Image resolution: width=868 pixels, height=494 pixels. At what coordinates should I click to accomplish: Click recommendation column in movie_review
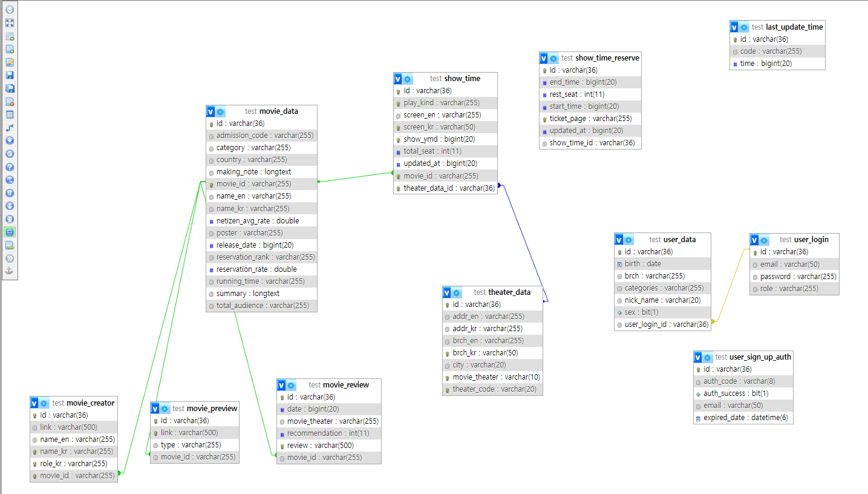[x=329, y=433]
